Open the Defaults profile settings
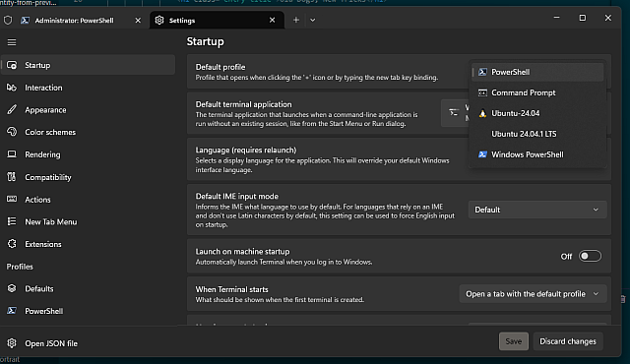The image size is (630, 364). pyautogui.click(x=88, y=288)
